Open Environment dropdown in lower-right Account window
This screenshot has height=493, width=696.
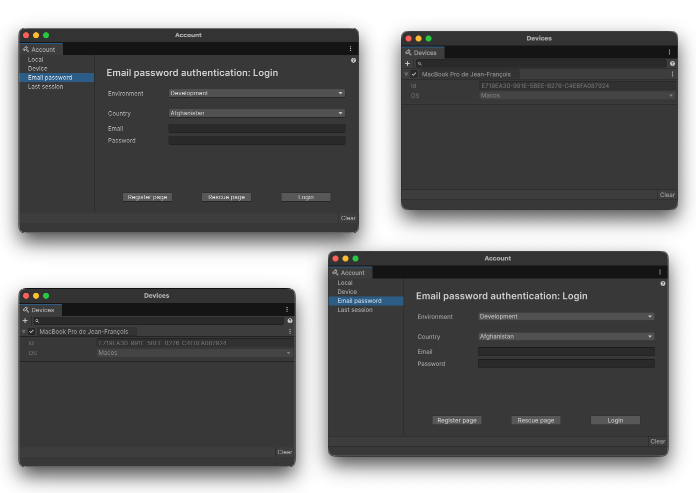coord(566,316)
